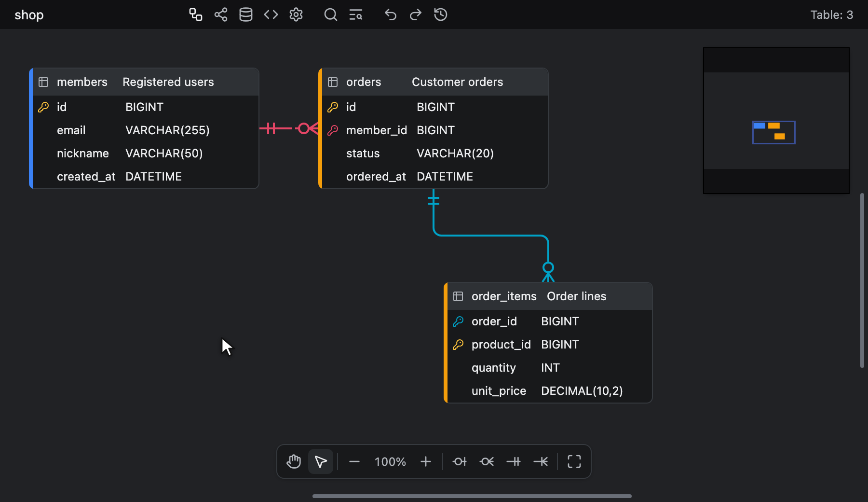Click the vertical scrollbar on right
The width and height of the screenshot is (868, 502).
tap(862, 280)
